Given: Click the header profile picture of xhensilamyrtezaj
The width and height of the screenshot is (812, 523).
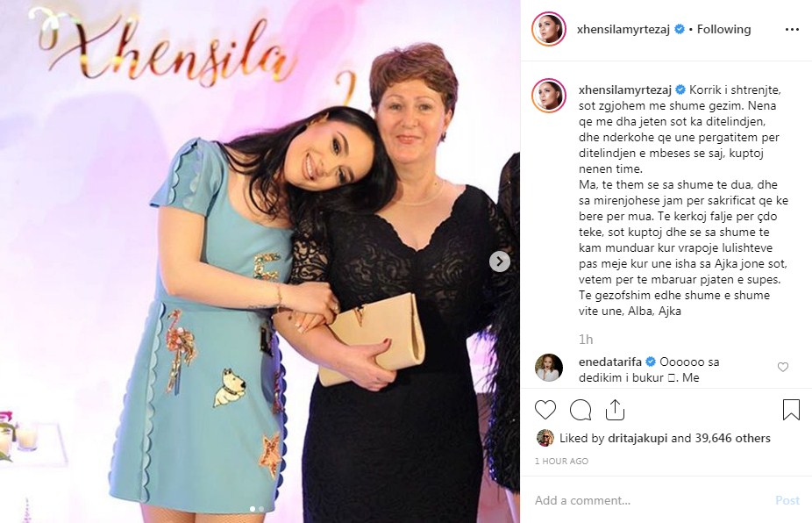Looking at the screenshot, I should tap(549, 29).
